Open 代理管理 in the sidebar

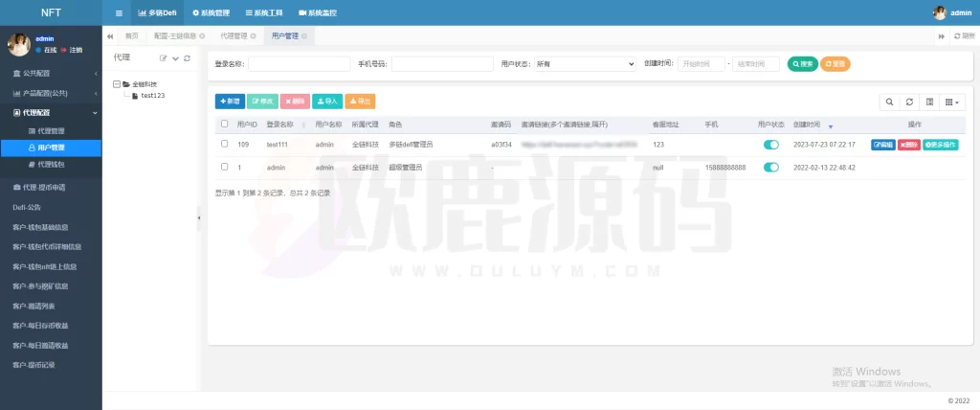[x=51, y=131]
